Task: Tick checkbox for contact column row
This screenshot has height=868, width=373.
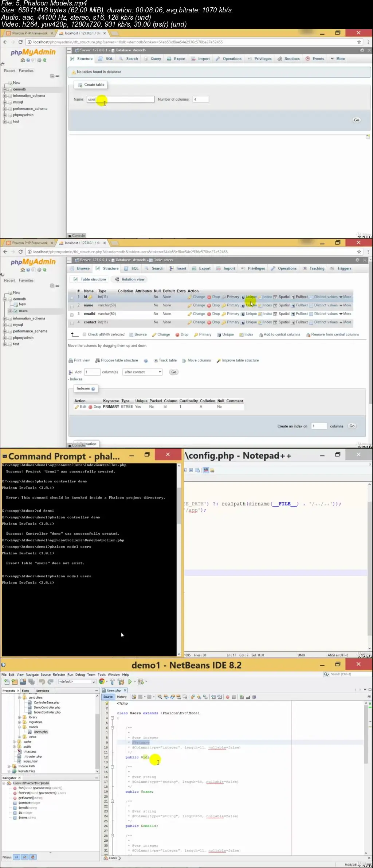Action: (72, 323)
